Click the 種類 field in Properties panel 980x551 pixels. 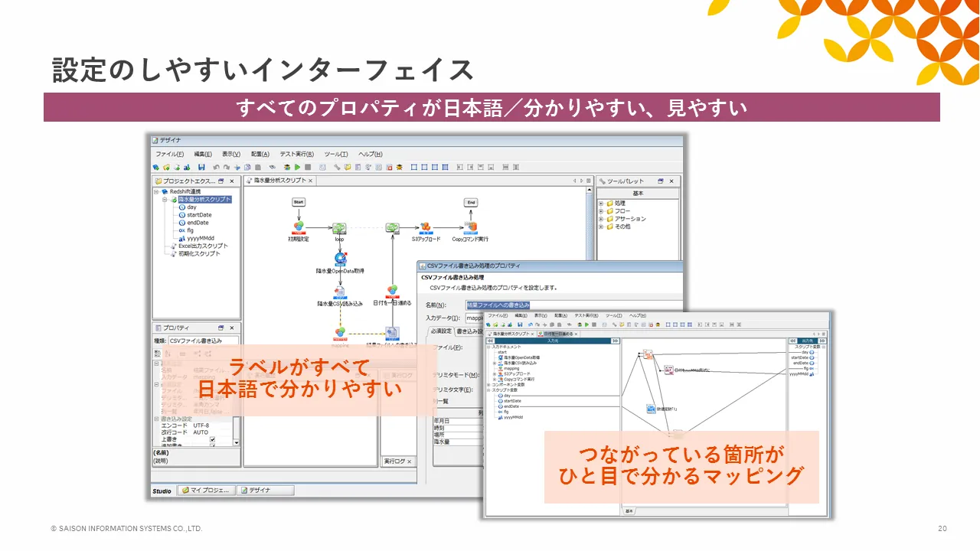pyautogui.click(x=203, y=341)
